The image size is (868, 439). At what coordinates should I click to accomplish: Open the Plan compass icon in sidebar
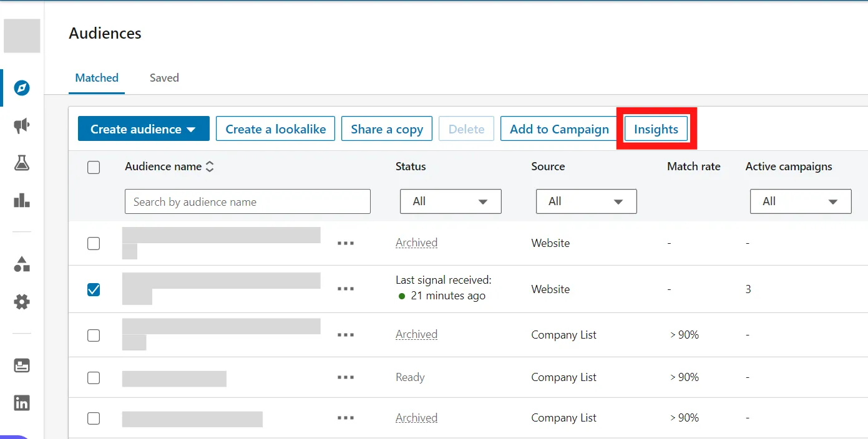(21, 88)
